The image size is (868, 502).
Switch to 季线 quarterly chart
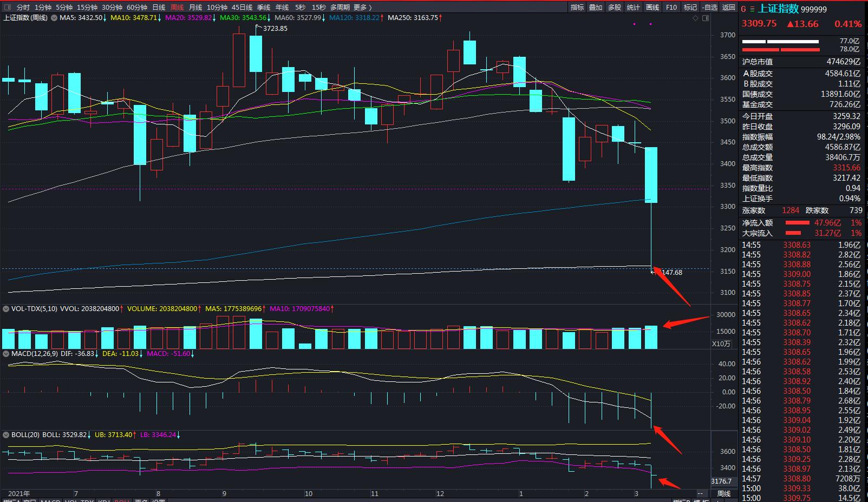(x=264, y=7)
